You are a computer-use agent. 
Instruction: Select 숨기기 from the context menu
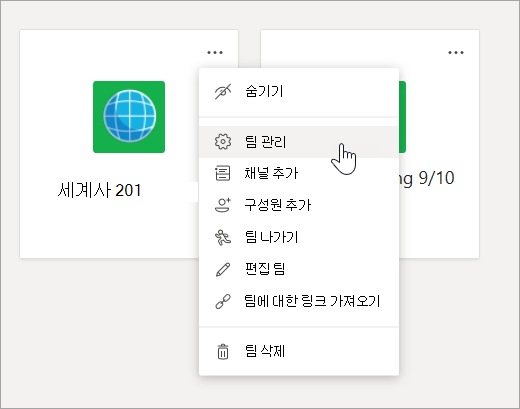coord(299,91)
